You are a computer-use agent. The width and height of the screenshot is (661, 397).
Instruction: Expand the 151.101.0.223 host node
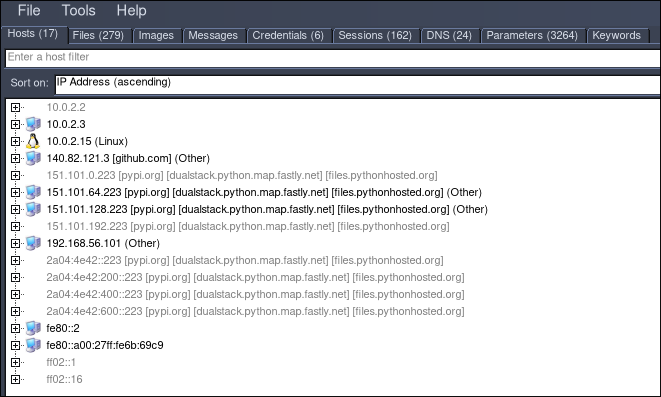(x=15, y=175)
